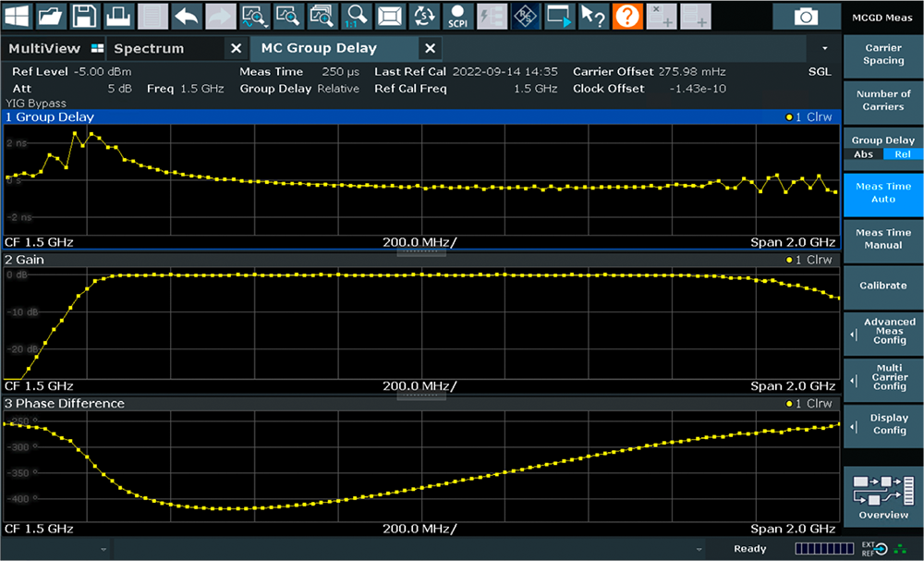Open the Carrier Spacing setting

click(x=883, y=55)
